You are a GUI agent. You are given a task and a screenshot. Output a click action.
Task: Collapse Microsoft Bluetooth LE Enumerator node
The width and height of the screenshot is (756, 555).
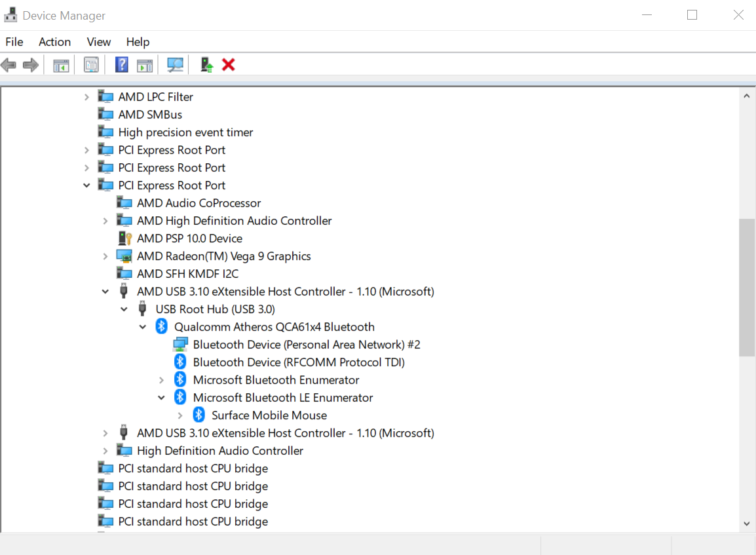pyautogui.click(x=162, y=398)
